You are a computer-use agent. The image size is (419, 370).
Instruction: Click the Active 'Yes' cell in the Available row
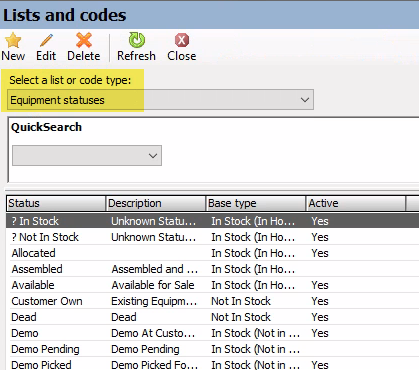(x=320, y=285)
